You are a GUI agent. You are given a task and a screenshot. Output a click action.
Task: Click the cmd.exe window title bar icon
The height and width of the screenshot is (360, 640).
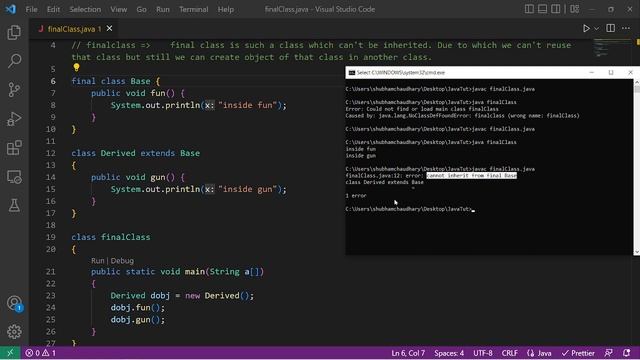[351, 73]
